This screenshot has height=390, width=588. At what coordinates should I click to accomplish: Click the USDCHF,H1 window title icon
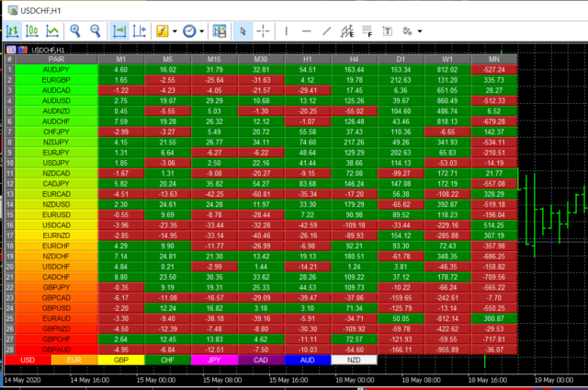coord(13,10)
